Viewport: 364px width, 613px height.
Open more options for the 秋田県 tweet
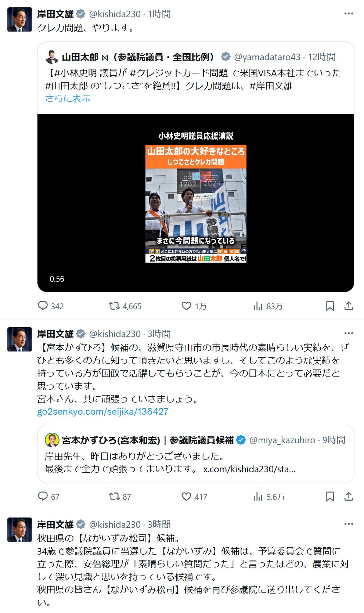(x=349, y=524)
